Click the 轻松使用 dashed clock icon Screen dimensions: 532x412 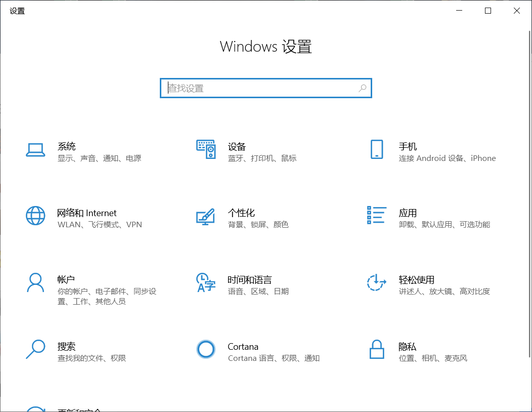(x=376, y=283)
